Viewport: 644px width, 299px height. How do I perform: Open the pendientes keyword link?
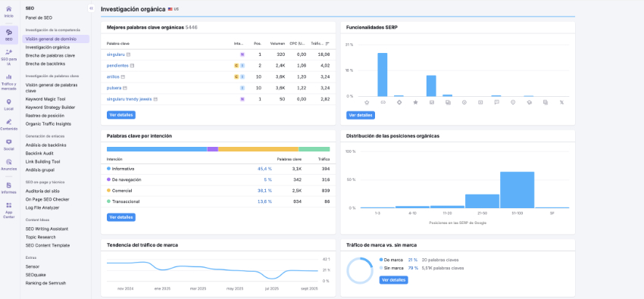click(117, 66)
